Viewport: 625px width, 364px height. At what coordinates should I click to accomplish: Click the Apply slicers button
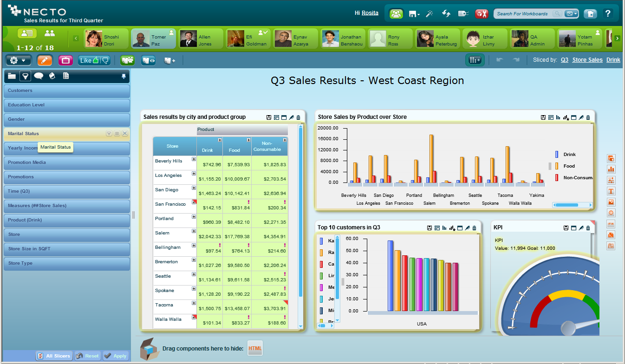click(x=116, y=356)
